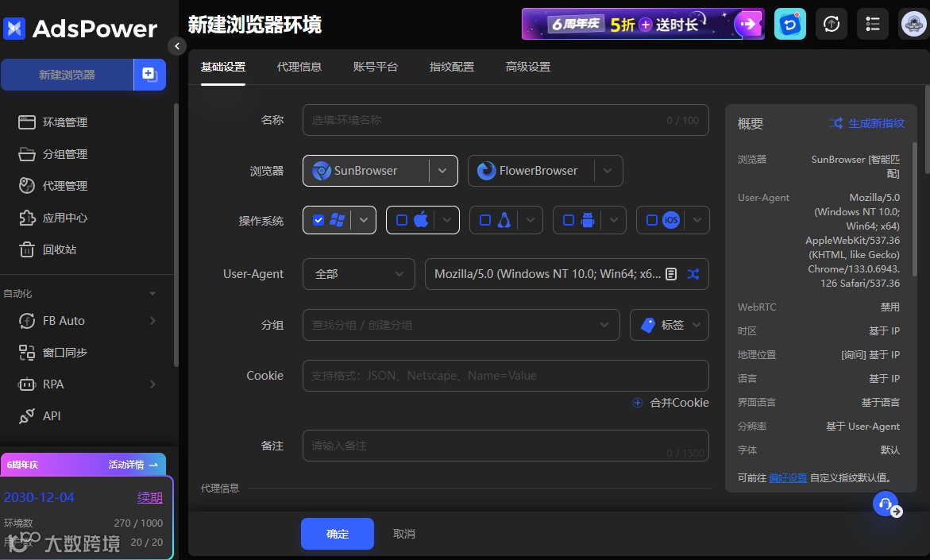Check the macOS operating system checkbox
The height and width of the screenshot is (560, 930).
pyautogui.click(x=402, y=220)
